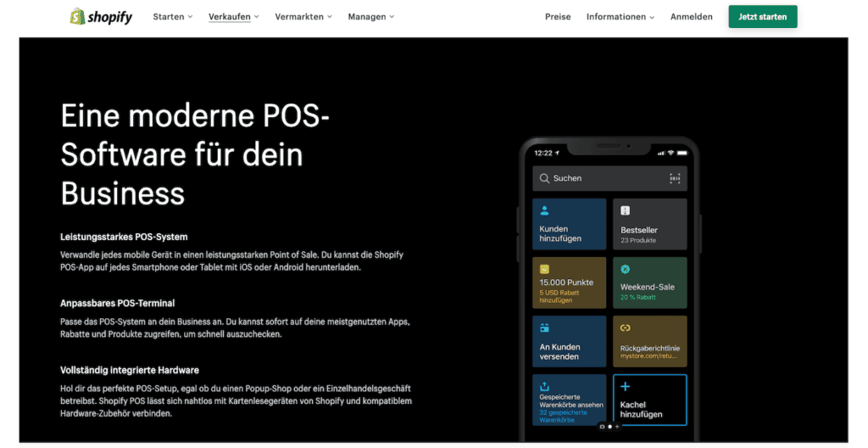Click the middle page indicator dot
This screenshot has height=448, width=868.
coord(609,427)
